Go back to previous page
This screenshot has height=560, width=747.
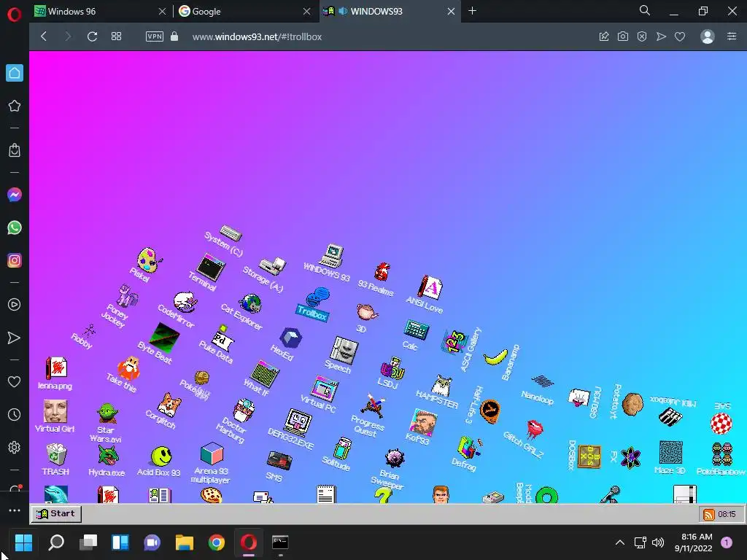coord(44,36)
